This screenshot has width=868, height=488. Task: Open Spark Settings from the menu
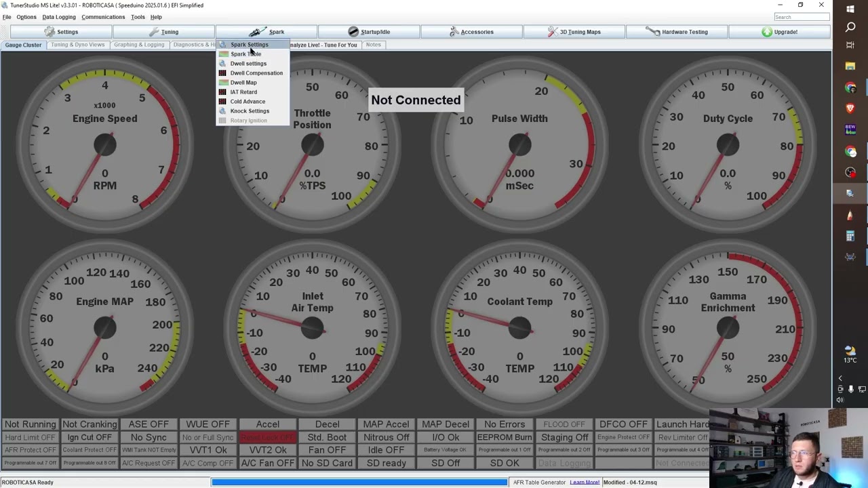click(252, 45)
